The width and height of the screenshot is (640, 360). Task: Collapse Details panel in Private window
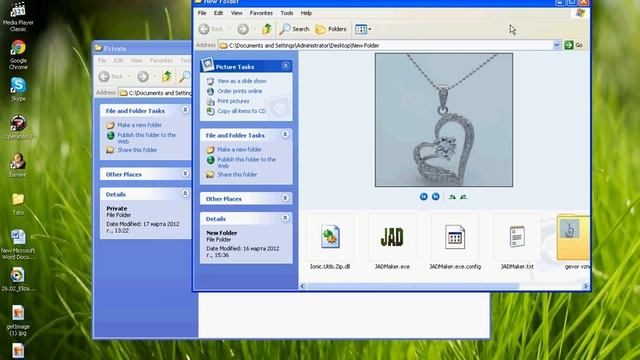pos(185,193)
